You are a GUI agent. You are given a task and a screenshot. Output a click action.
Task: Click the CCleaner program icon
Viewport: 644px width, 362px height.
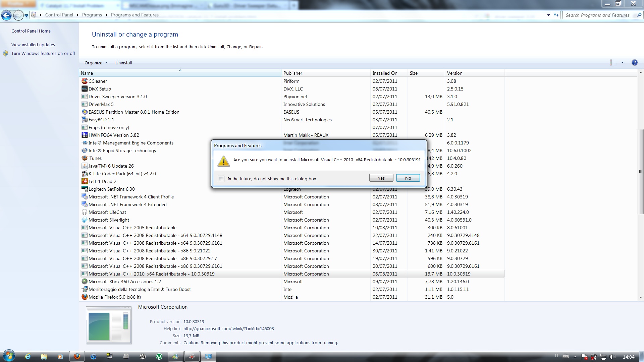(85, 81)
